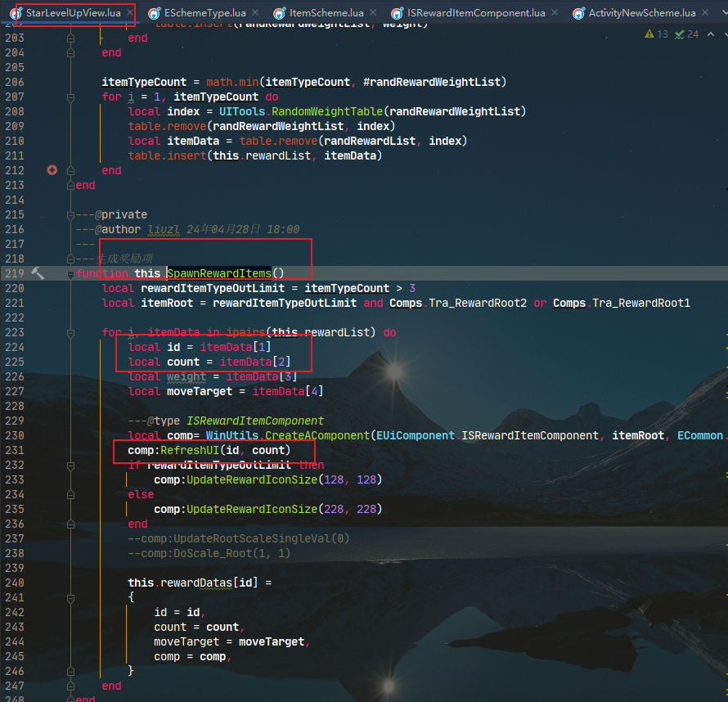This screenshot has height=702, width=728.
Task: Click the RefreshUI call on line 231
Action: (190, 450)
